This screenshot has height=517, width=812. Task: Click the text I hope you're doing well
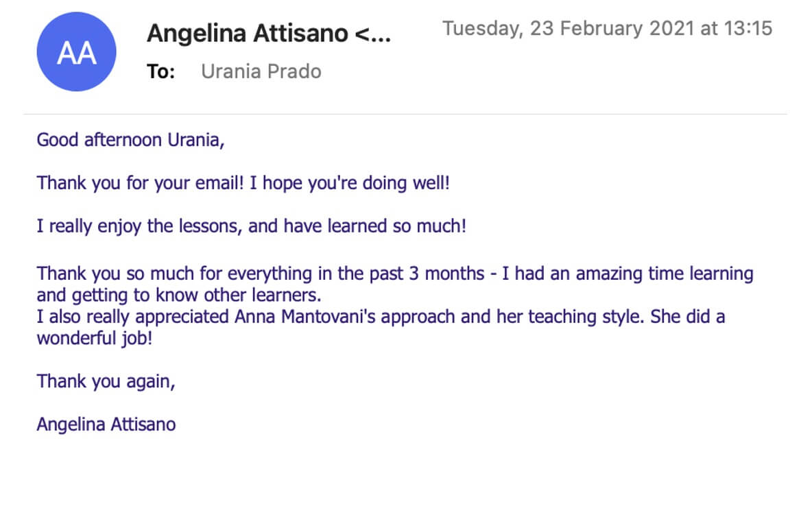pyautogui.click(x=350, y=182)
